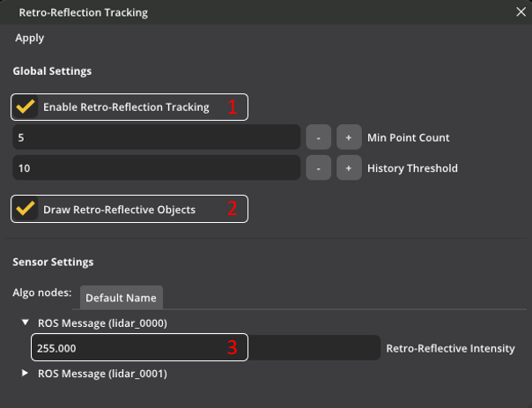Click the Apply menu item

tap(30, 38)
